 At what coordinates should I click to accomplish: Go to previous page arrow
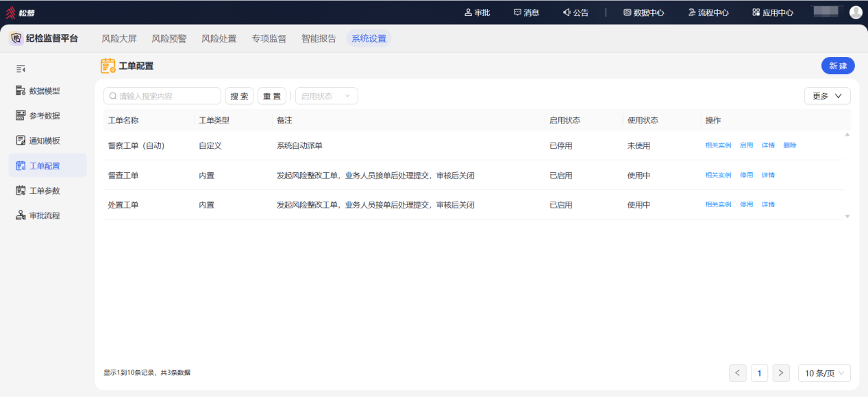pyautogui.click(x=738, y=373)
